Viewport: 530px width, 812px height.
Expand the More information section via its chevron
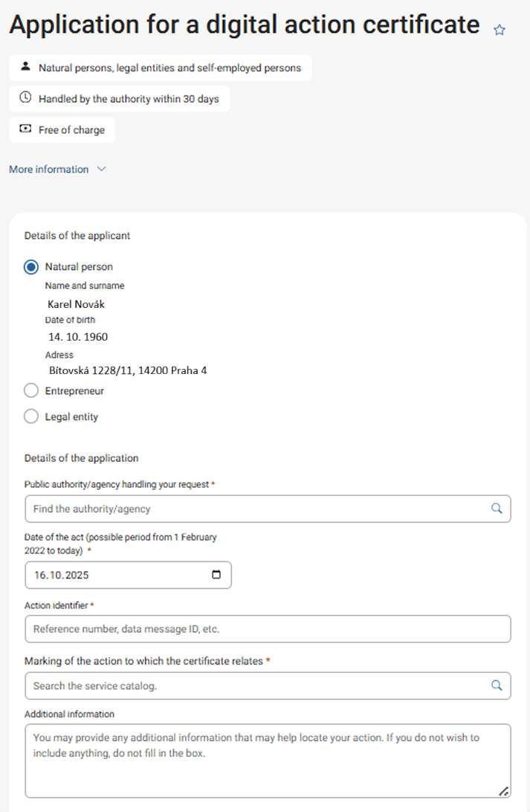[102, 169]
